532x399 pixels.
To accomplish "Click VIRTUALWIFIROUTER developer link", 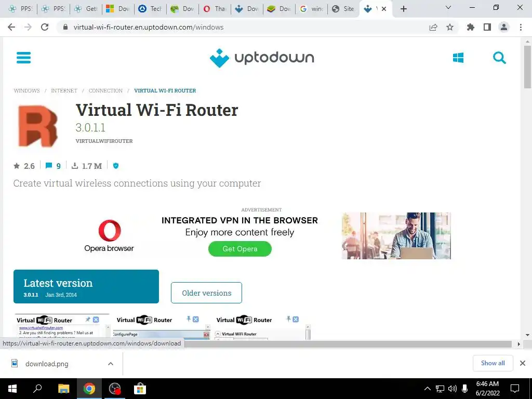I will [104, 141].
